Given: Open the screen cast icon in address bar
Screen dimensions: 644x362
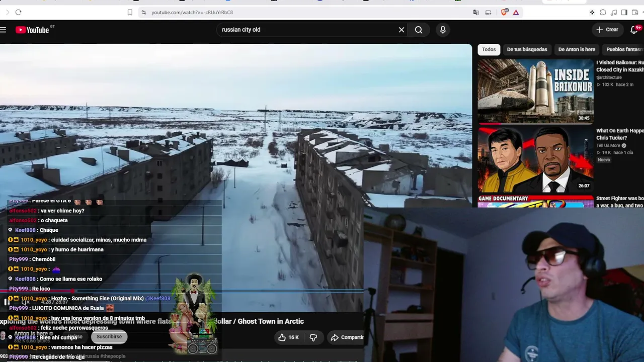Looking at the screenshot, I should click(x=488, y=12).
